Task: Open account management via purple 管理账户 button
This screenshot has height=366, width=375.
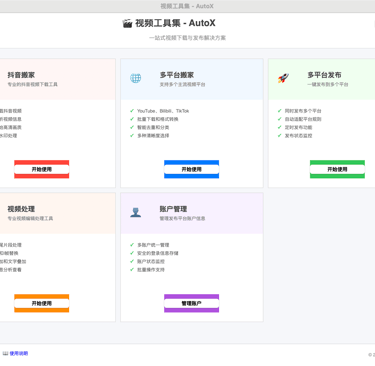Action: 191,303
